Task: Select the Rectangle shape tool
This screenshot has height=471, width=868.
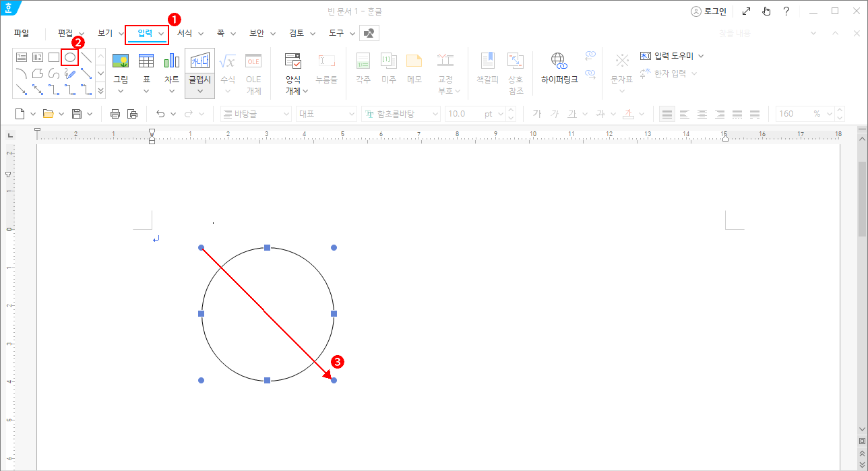Action: (x=53, y=57)
